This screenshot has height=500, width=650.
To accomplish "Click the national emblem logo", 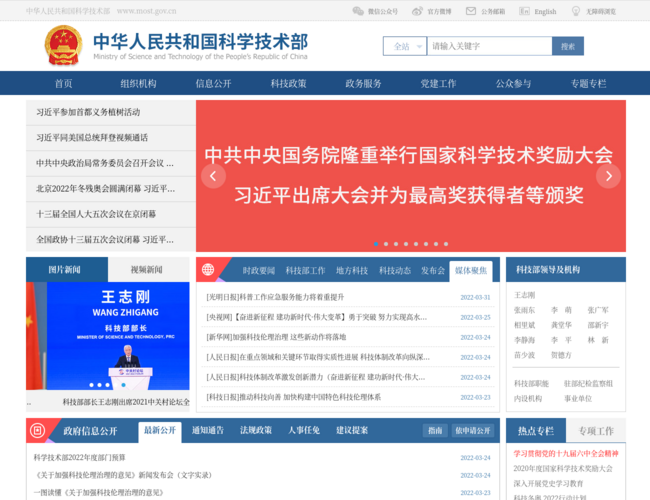I will pos(63,45).
